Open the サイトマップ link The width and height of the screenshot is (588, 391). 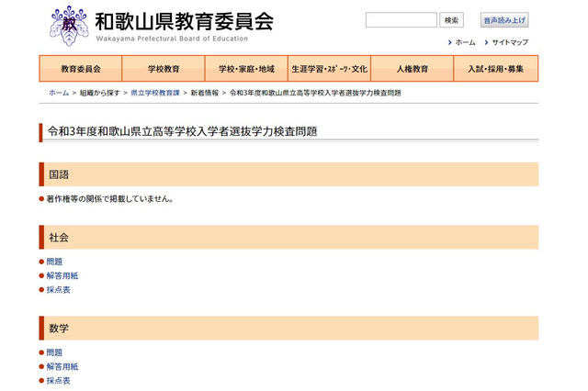pos(510,42)
